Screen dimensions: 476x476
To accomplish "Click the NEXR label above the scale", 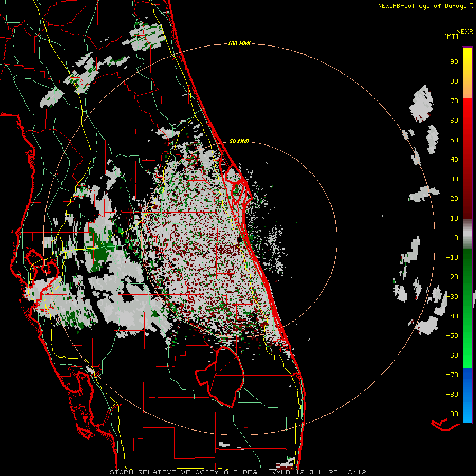I will pyautogui.click(x=464, y=32).
